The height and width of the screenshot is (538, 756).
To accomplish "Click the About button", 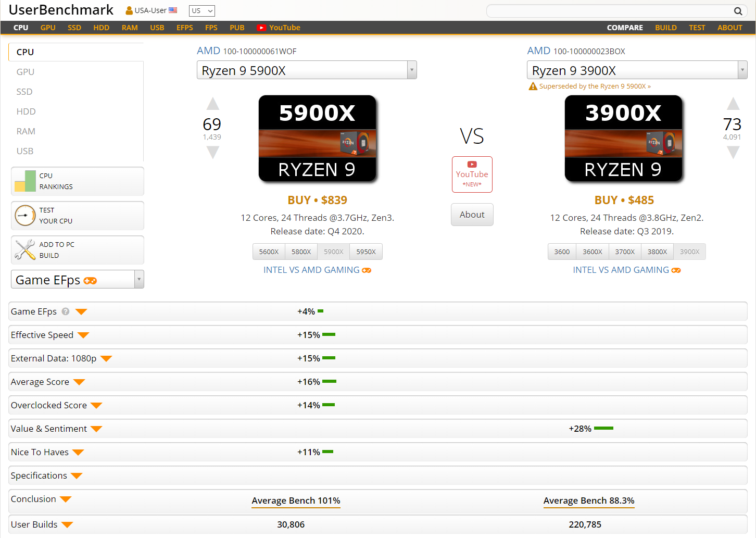I will pyautogui.click(x=472, y=215).
